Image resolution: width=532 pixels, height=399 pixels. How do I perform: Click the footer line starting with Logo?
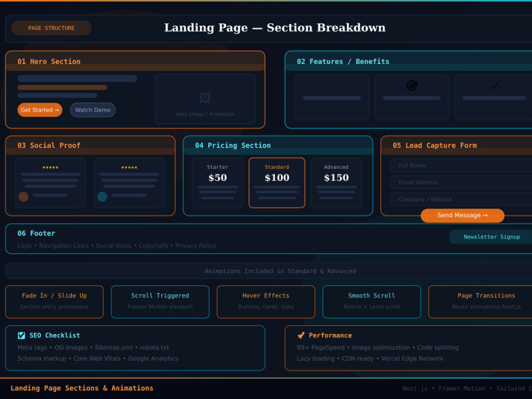(117, 246)
